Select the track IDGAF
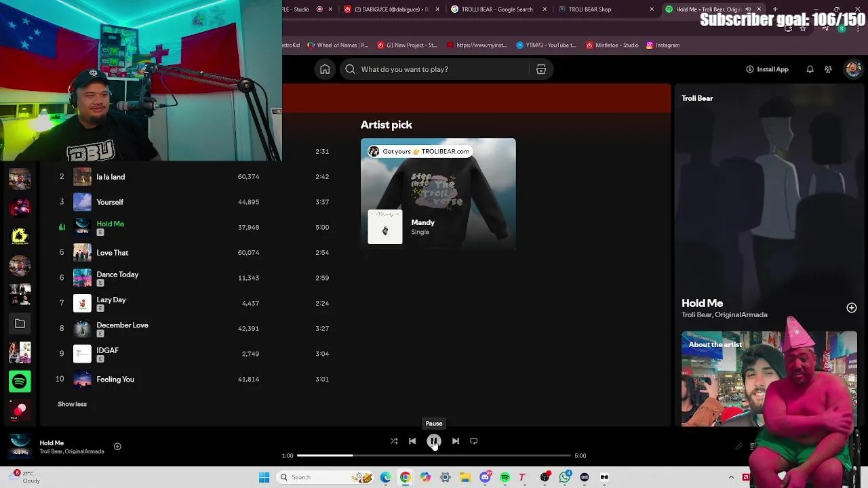This screenshot has width=868, height=488. pyautogui.click(x=107, y=350)
